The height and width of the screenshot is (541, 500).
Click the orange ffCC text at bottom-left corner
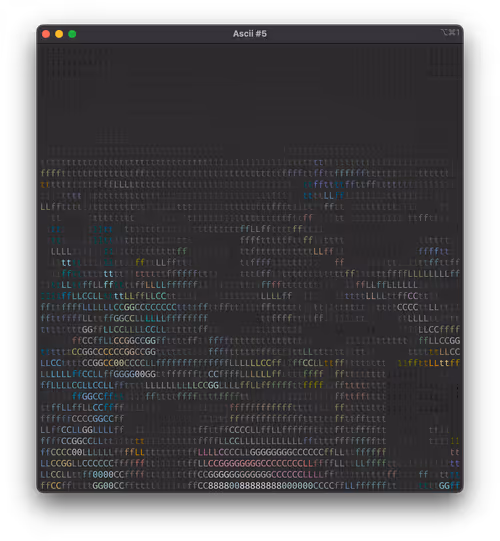click(51, 486)
